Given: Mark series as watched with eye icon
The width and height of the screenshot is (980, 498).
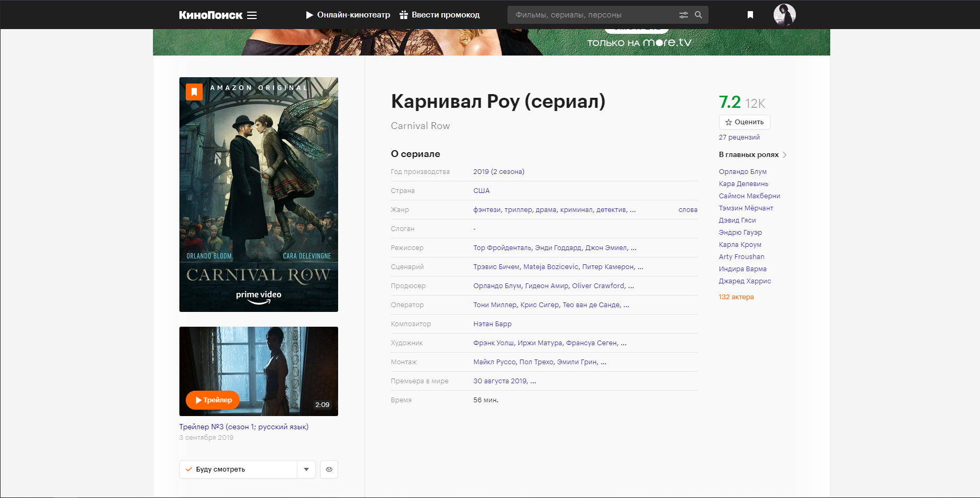Looking at the screenshot, I should [x=329, y=469].
